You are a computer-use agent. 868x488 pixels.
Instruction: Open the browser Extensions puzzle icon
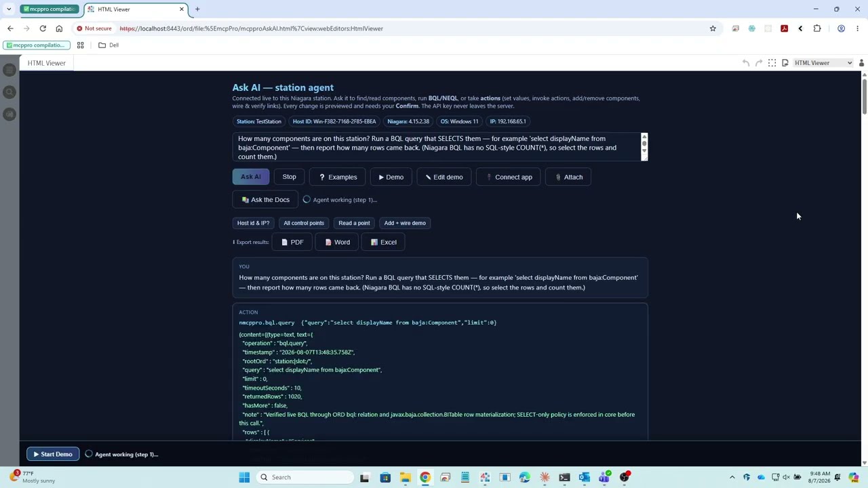[817, 28]
